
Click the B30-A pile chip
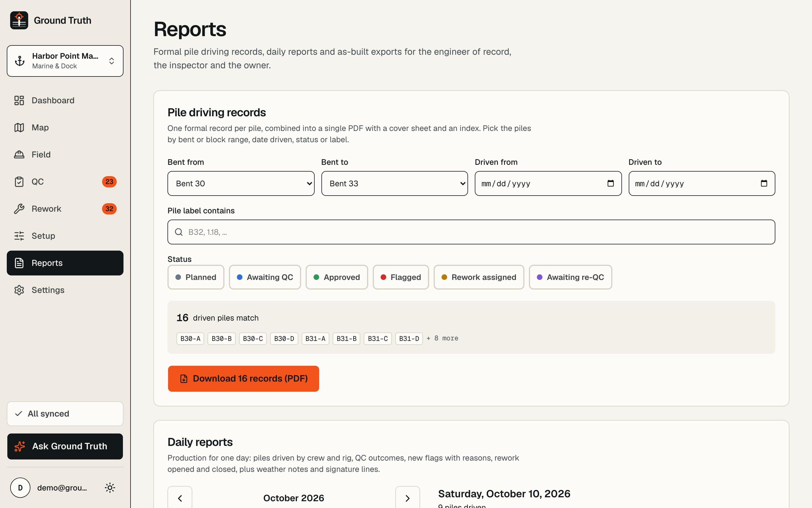point(190,339)
